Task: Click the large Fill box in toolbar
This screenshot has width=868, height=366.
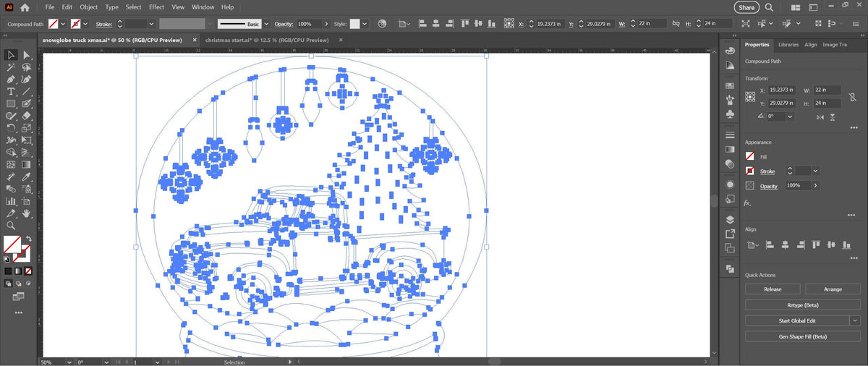Action: [x=12, y=244]
